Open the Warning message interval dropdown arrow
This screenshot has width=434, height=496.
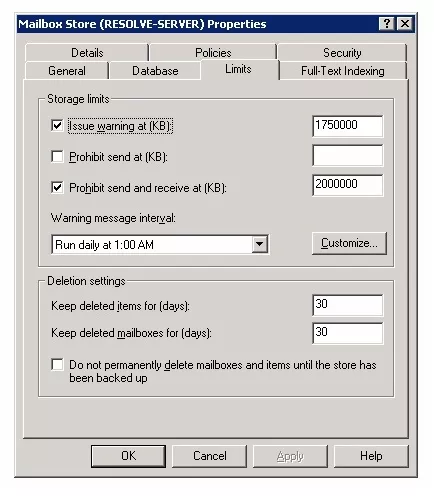click(260, 244)
